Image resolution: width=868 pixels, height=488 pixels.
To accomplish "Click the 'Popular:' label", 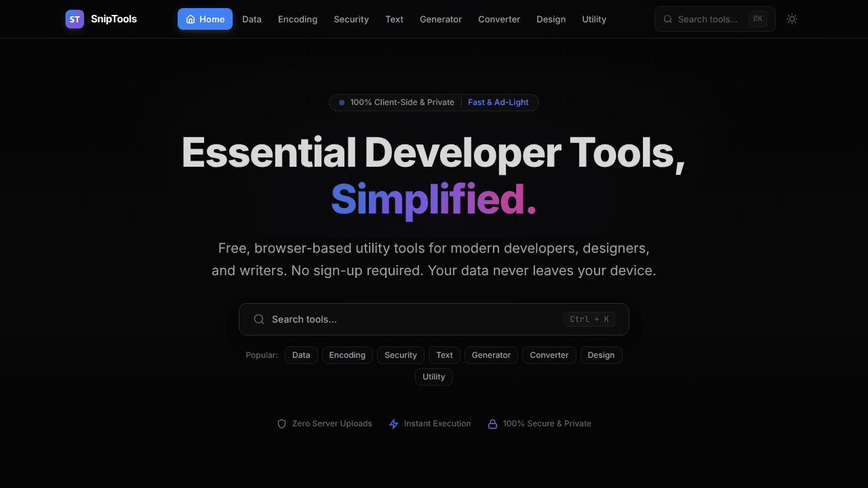I will pyautogui.click(x=262, y=355).
